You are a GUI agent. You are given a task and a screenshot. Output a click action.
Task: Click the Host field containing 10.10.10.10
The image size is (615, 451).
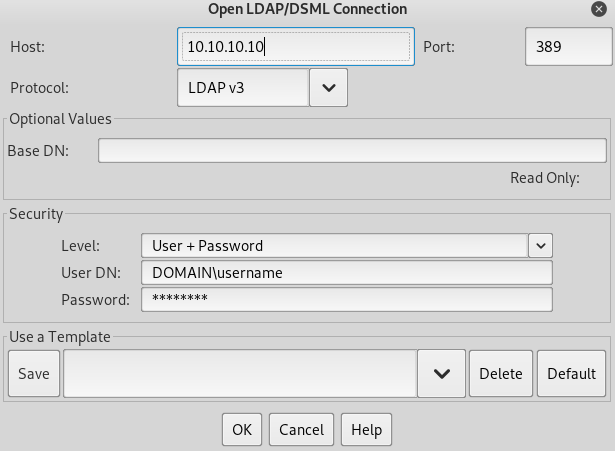tap(296, 47)
